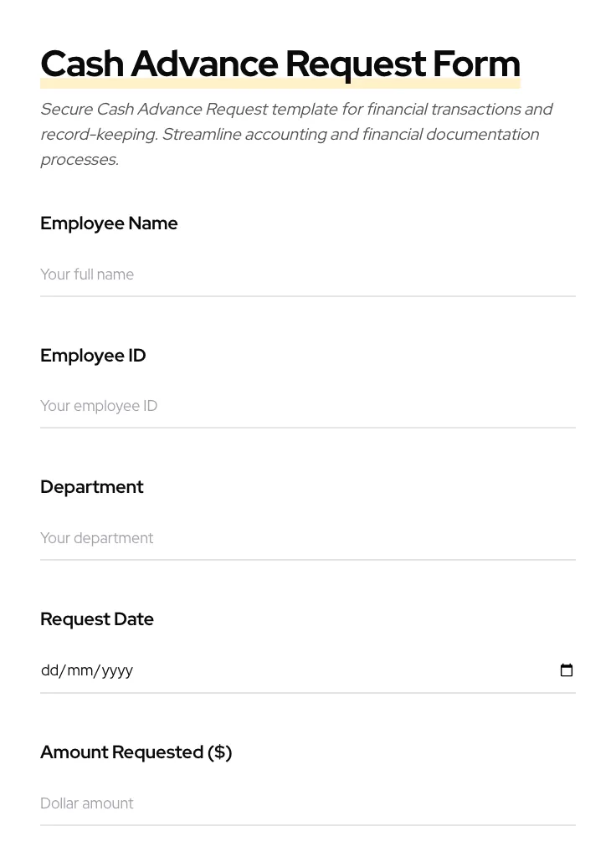Click the underline beneath the Dollar amount field
The height and width of the screenshot is (857, 616).
[x=308, y=824]
